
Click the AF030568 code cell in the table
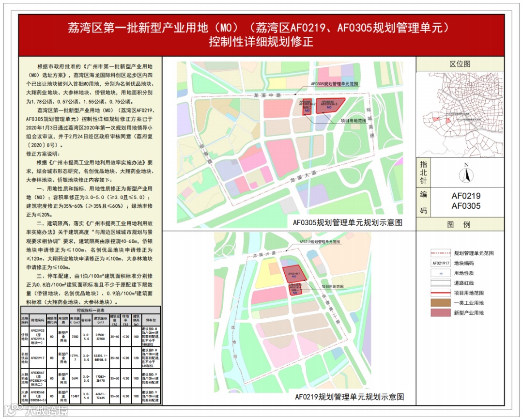pos(38,396)
